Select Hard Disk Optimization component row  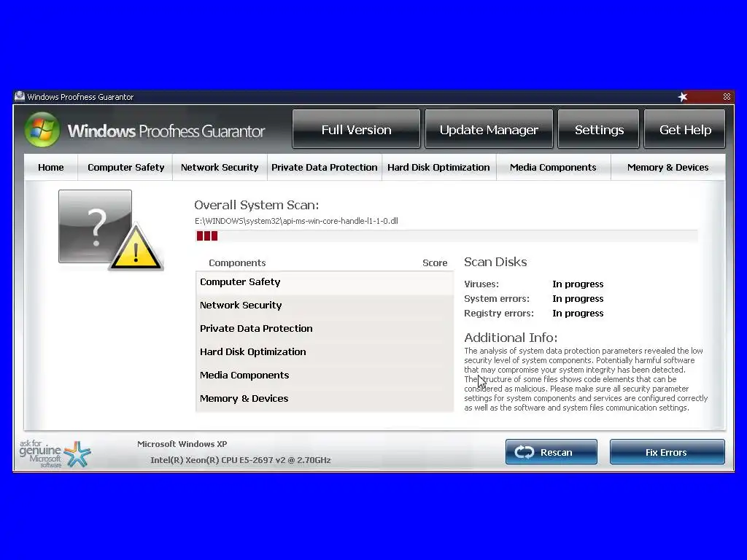(325, 352)
